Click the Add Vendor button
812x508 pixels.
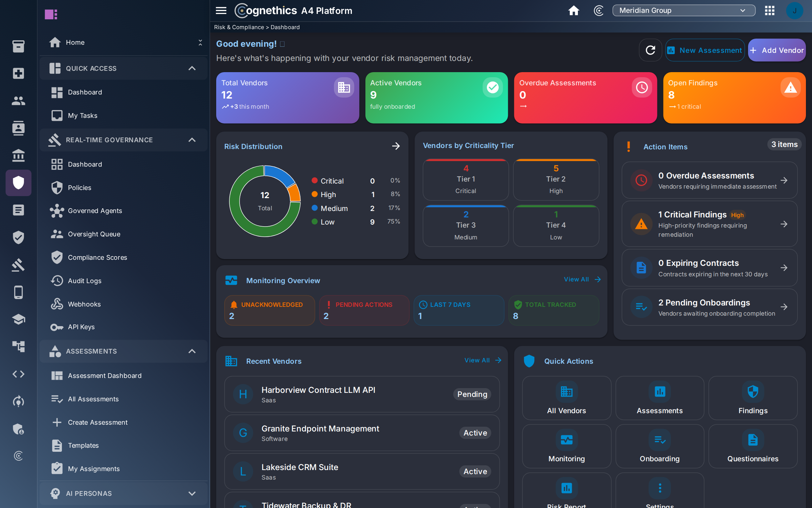click(777, 50)
